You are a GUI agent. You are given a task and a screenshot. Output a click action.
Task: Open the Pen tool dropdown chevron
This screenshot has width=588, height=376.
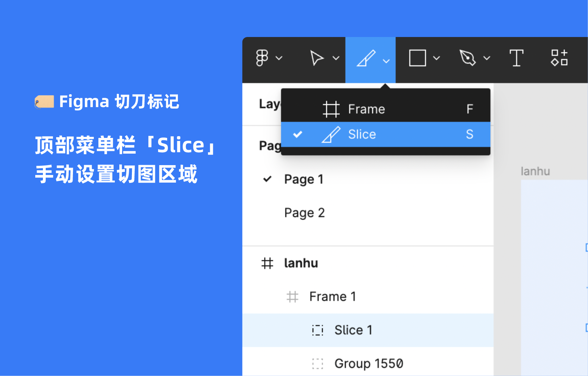pyautogui.click(x=487, y=58)
